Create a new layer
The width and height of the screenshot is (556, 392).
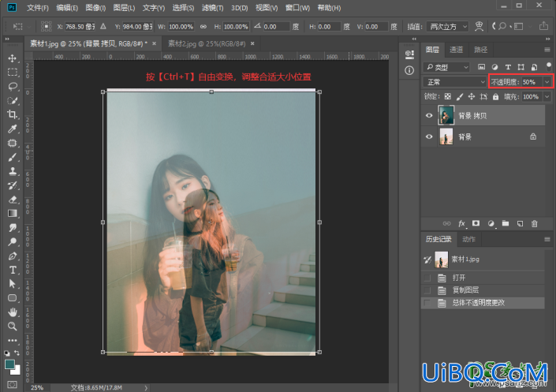520,223
